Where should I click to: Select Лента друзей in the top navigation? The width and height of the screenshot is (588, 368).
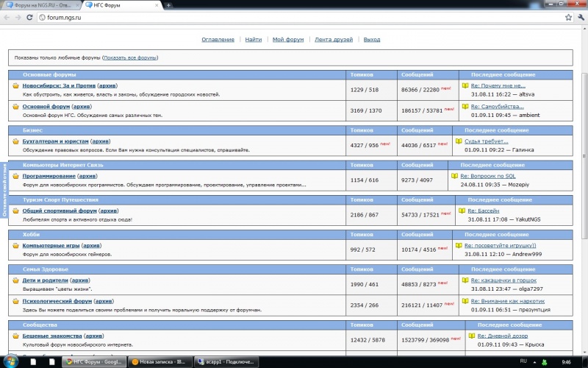click(x=334, y=40)
